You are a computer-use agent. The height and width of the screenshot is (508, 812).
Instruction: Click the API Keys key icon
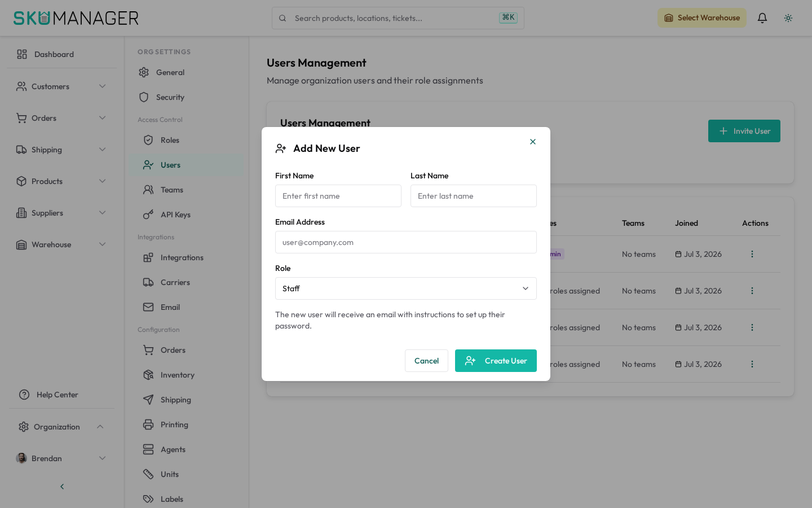click(x=148, y=214)
